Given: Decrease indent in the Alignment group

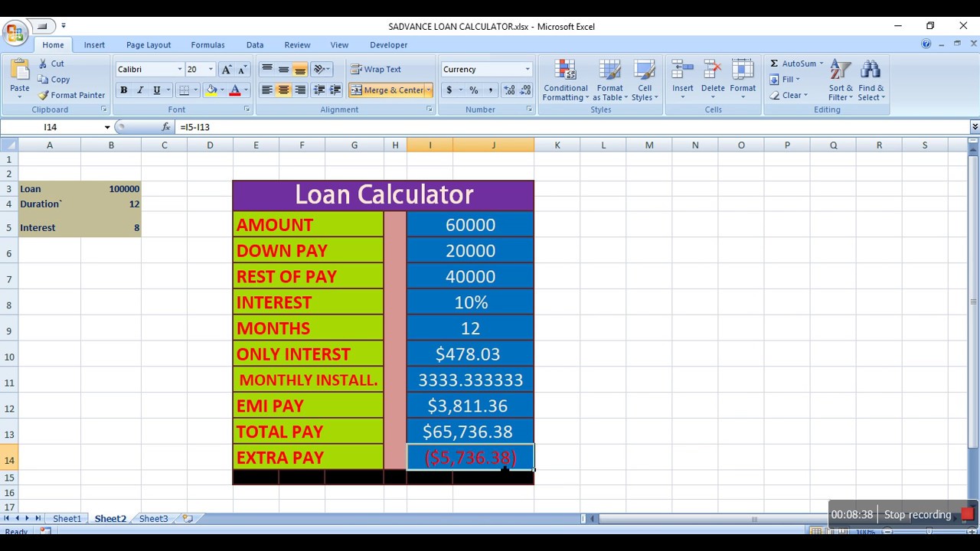Looking at the screenshot, I should click(x=319, y=90).
